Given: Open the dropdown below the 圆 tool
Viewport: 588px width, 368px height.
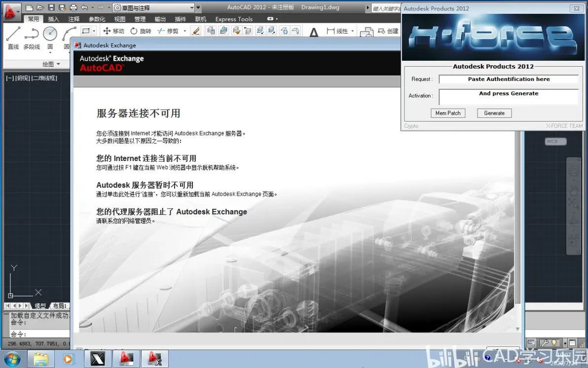Looking at the screenshot, I should pos(50,53).
